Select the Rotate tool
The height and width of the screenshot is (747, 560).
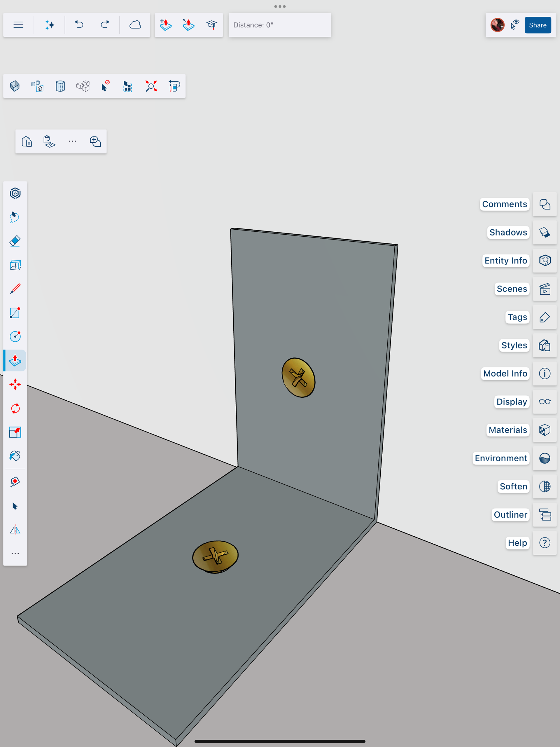[15, 409]
